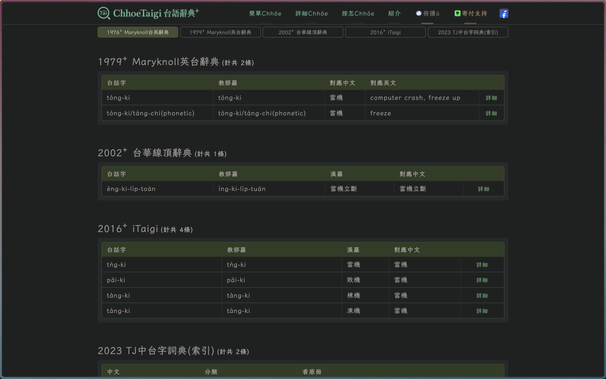This screenshot has width=606, height=379.
Task: Click the 2016 iTaigi section heading
Action: tap(145, 229)
